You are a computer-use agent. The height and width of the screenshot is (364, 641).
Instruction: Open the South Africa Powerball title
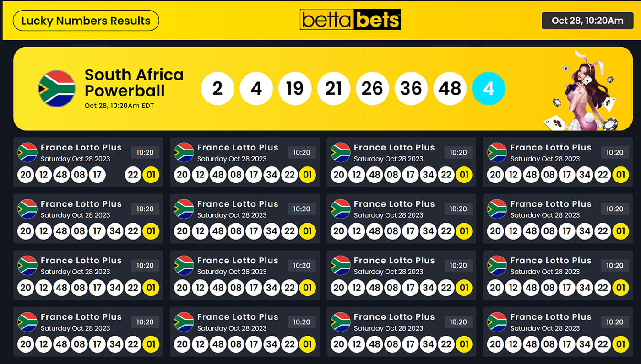[x=134, y=83]
